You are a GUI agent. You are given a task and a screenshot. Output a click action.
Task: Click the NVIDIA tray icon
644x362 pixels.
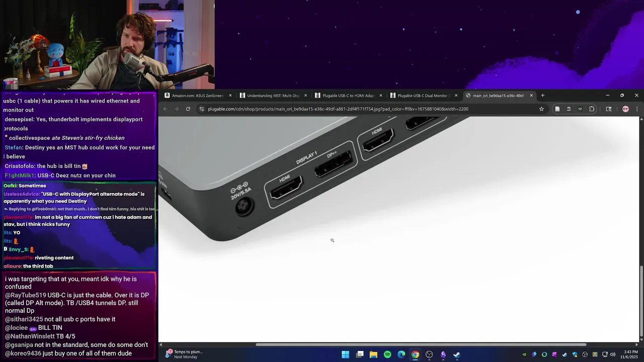524,354
